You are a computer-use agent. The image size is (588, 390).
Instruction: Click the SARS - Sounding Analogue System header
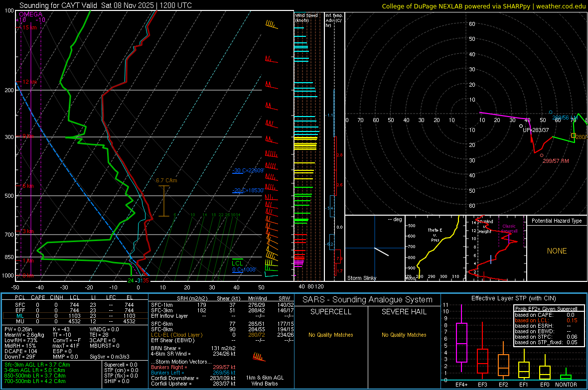(x=367, y=300)
